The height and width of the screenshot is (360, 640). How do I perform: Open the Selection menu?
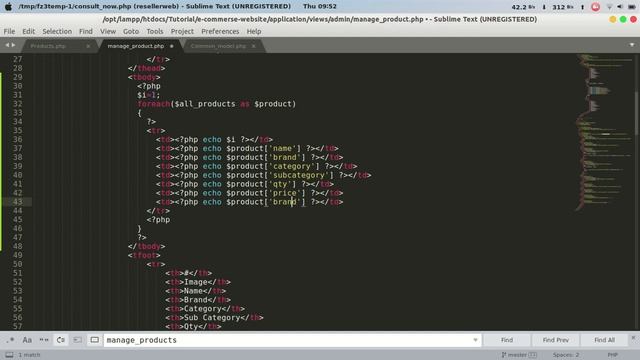57,31
